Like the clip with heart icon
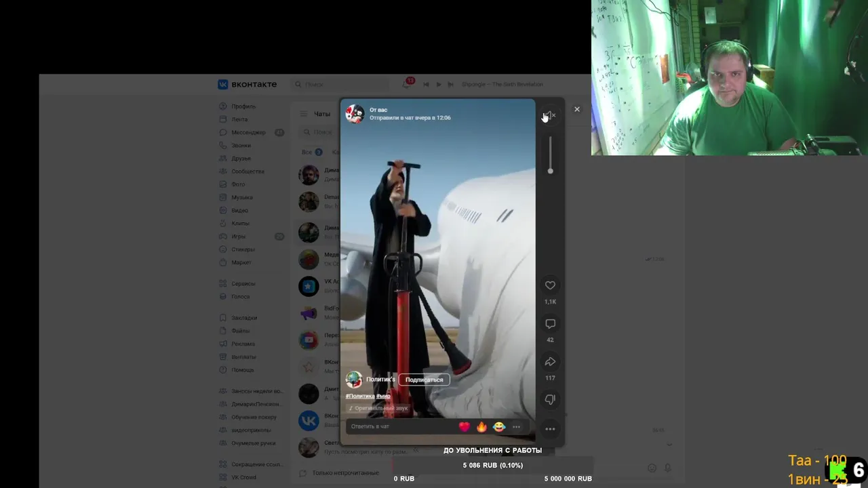Screen dimensions: 868x488 [x=550, y=285]
